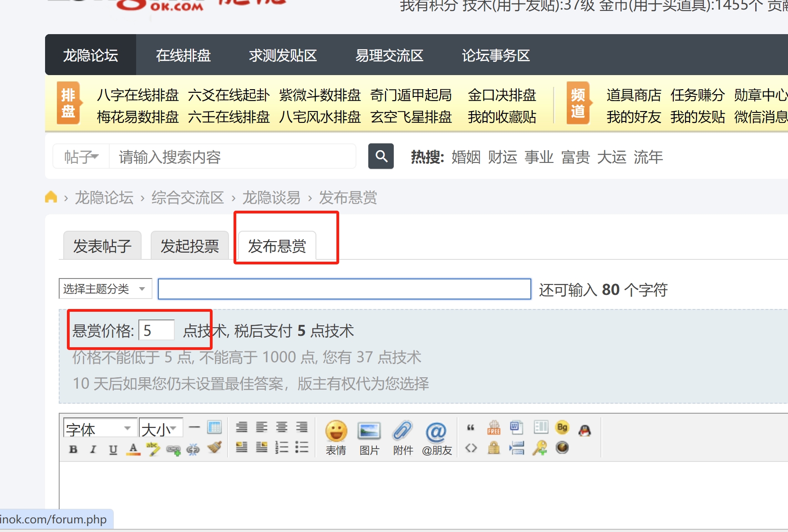
Task: Toggle underline formatting in editor
Action: tap(113, 449)
